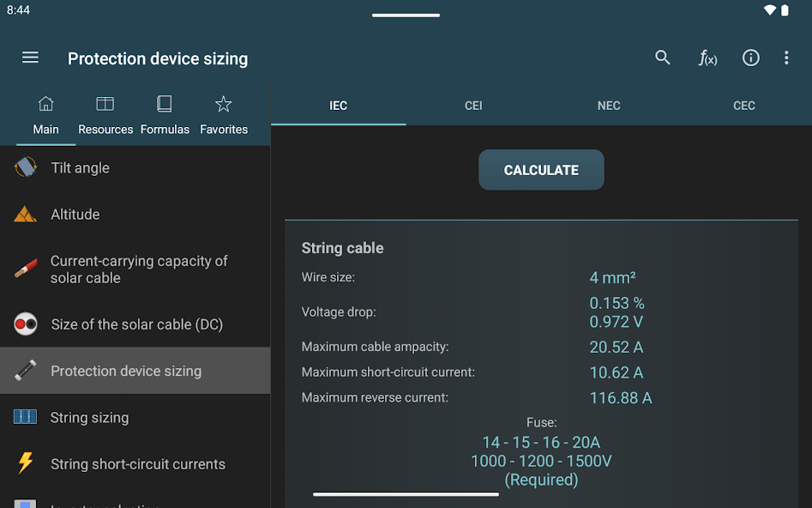Viewport: 812px width, 508px height.
Task: Select the CEC standard tab
Action: (744, 106)
